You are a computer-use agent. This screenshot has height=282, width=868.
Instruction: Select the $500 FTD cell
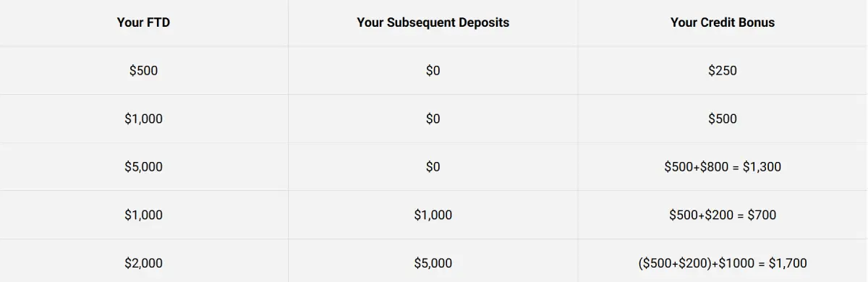(x=143, y=71)
